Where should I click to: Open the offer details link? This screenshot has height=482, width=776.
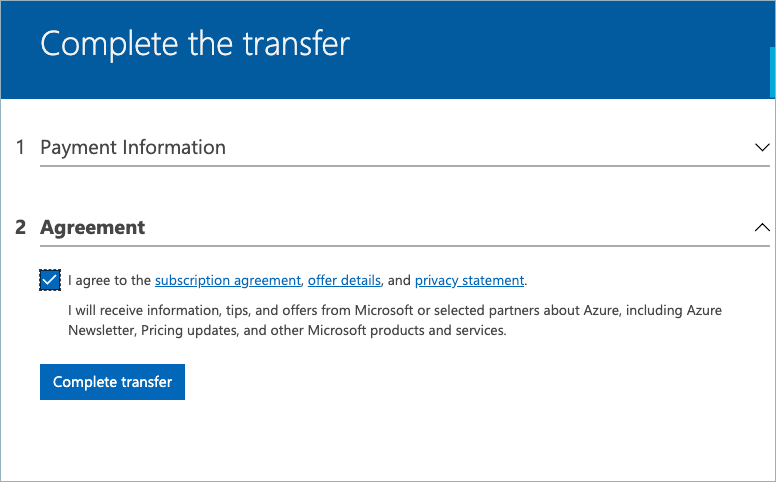click(344, 280)
